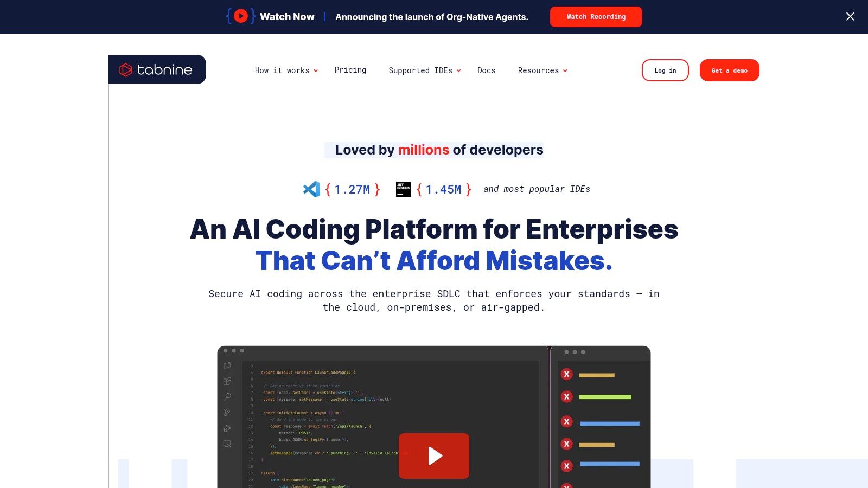868x488 pixels.
Task: Click the Watch Recording button
Action: (x=596, y=16)
